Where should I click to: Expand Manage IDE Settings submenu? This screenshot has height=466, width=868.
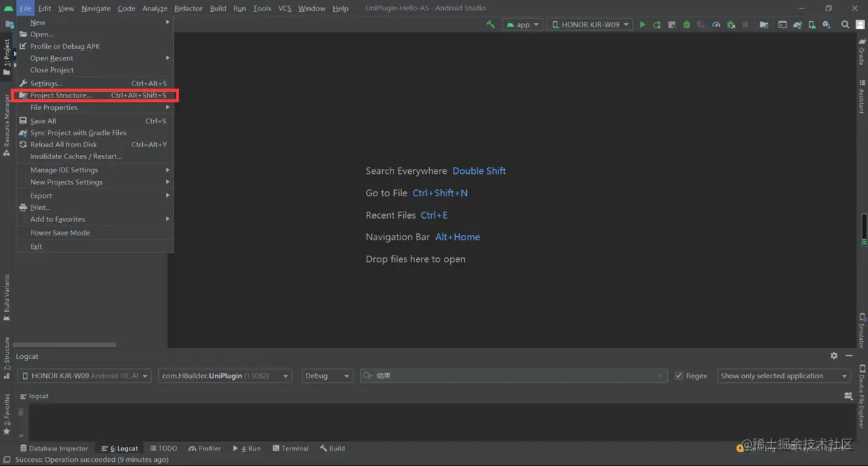[x=94, y=170]
